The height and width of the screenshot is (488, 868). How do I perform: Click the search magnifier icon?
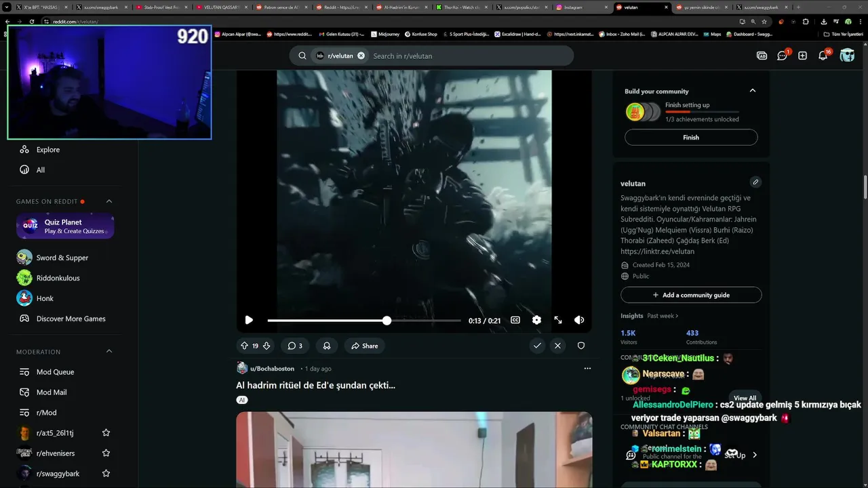(302, 56)
